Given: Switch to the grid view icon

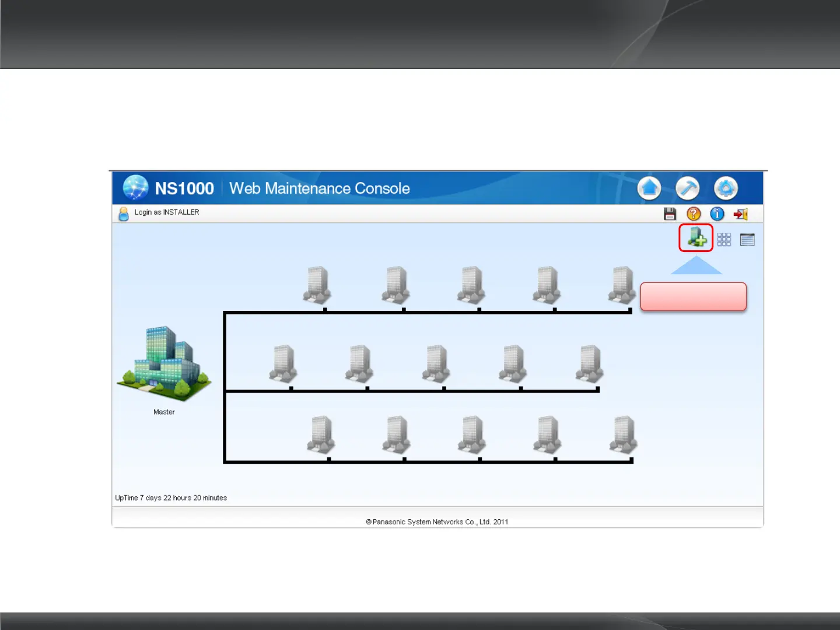Looking at the screenshot, I should (724, 239).
